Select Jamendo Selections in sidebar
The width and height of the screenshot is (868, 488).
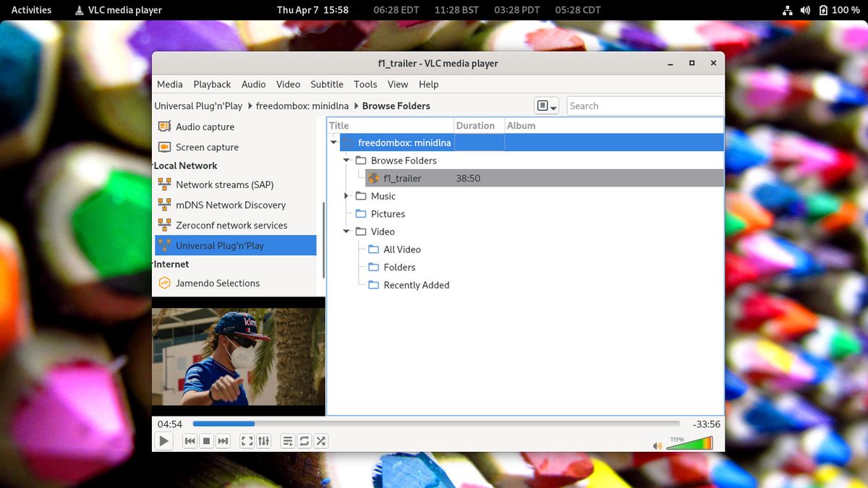pos(218,283)
